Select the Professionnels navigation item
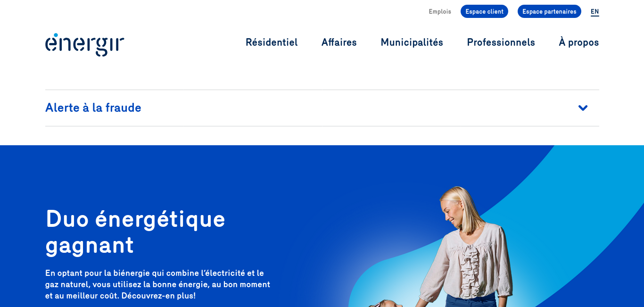 click(x=501, y=42)
